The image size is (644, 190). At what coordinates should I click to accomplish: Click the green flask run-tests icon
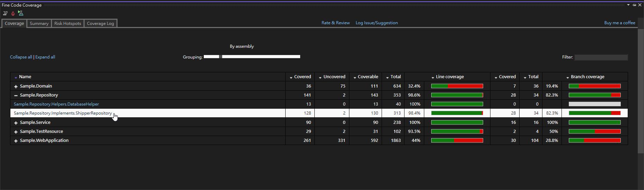click(20, 13)
